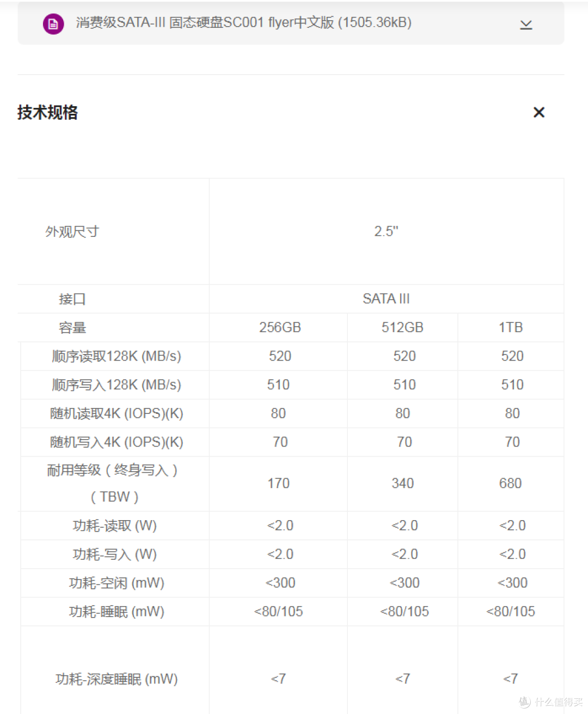
Task: Close the 技术规格 section with X
Action: click(x=539, y=112)
